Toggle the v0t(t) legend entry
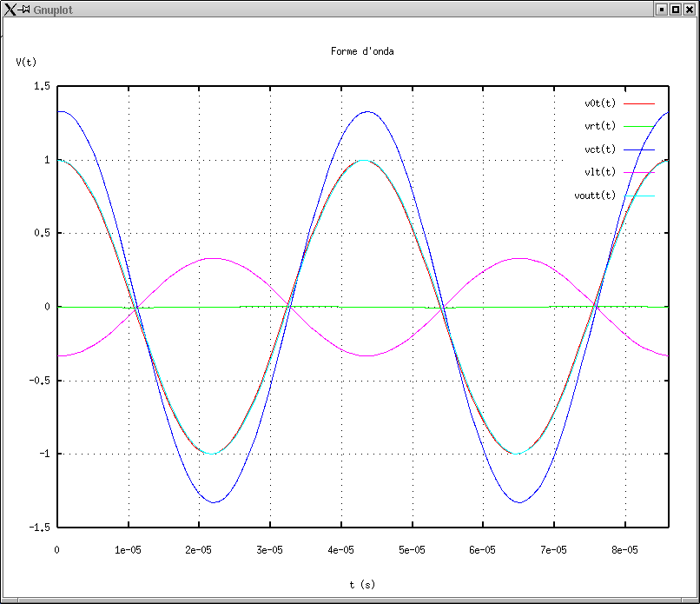700x604 pixels. click(599, 103)
